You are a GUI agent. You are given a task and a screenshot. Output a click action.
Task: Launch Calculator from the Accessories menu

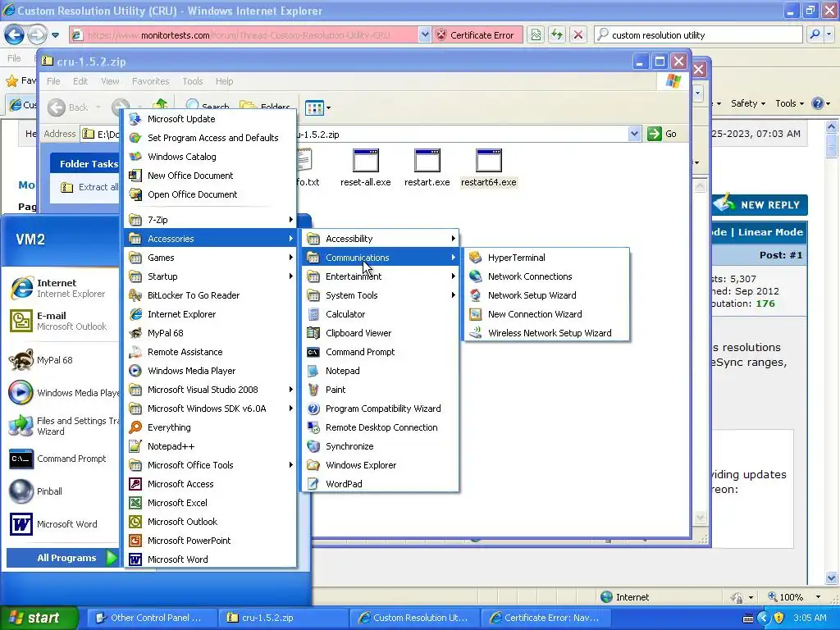pyautogui.click(x=380, y=314)
